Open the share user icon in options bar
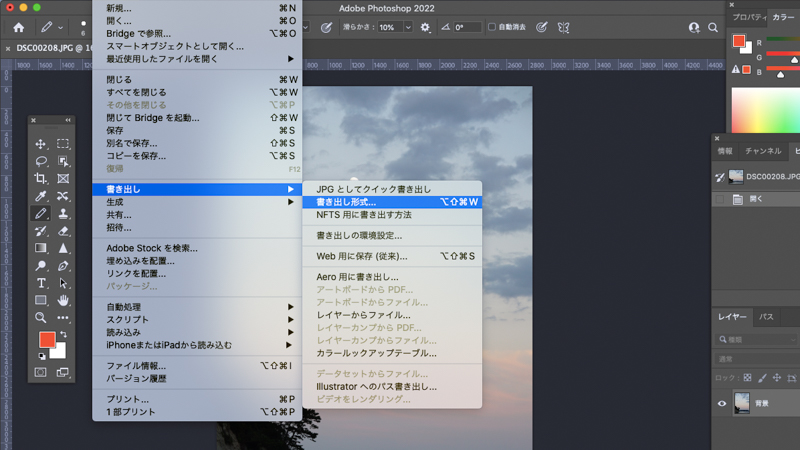Image resolution: width=800 pixels, height=450 pixels. pos(694,28)
